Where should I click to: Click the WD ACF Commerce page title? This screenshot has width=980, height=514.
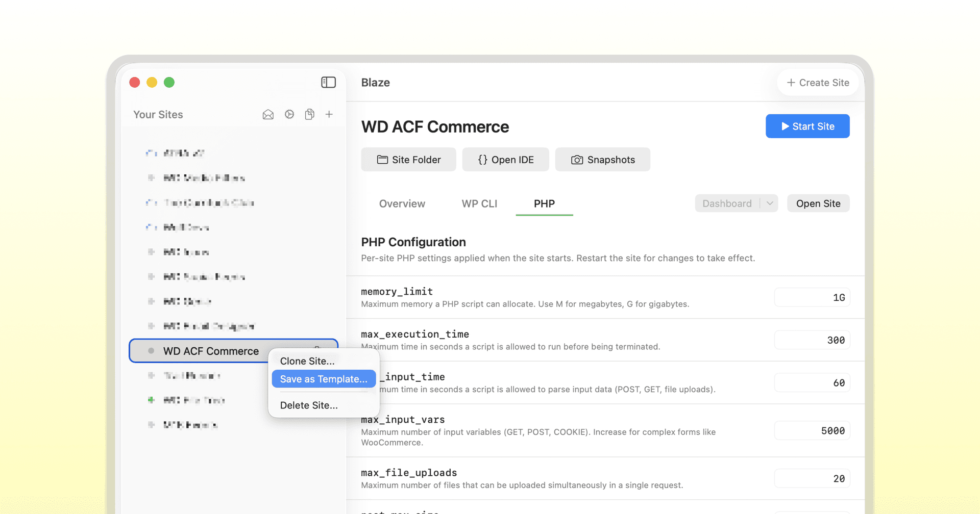point(435,127)
